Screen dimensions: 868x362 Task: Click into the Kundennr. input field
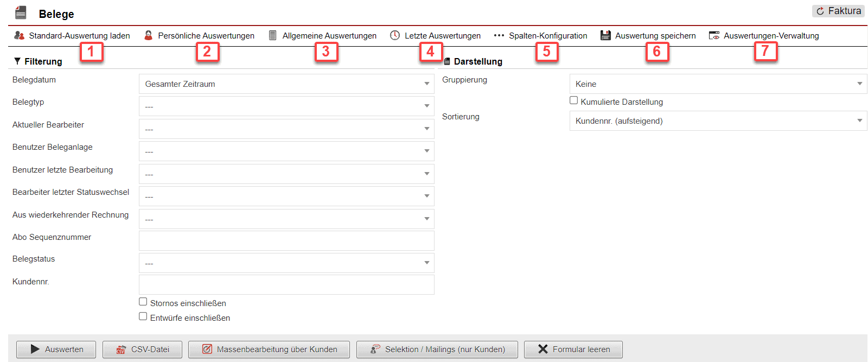coord(286,285)
